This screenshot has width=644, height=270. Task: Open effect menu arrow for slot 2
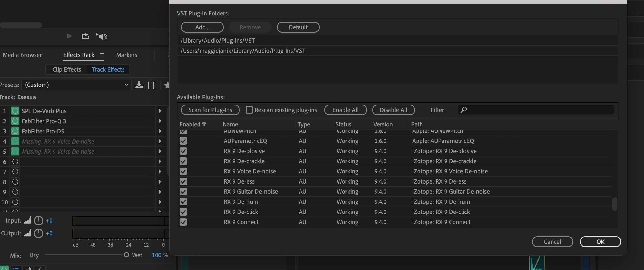[x=160, y=121]
